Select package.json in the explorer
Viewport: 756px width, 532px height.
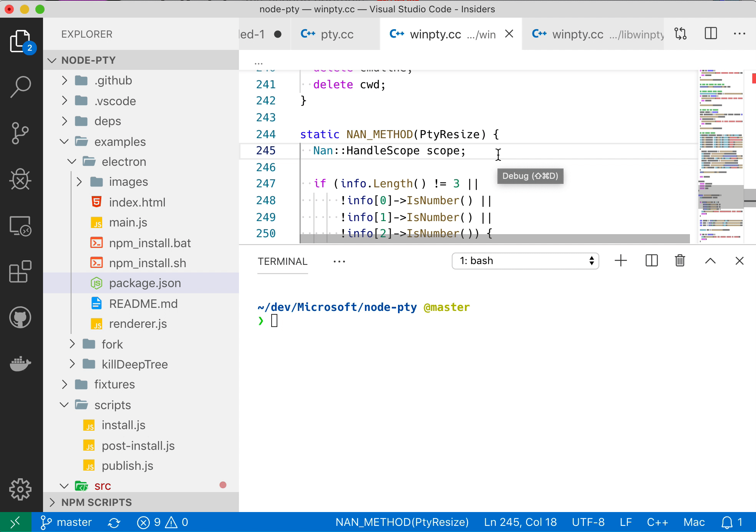[x=145, y=283]
